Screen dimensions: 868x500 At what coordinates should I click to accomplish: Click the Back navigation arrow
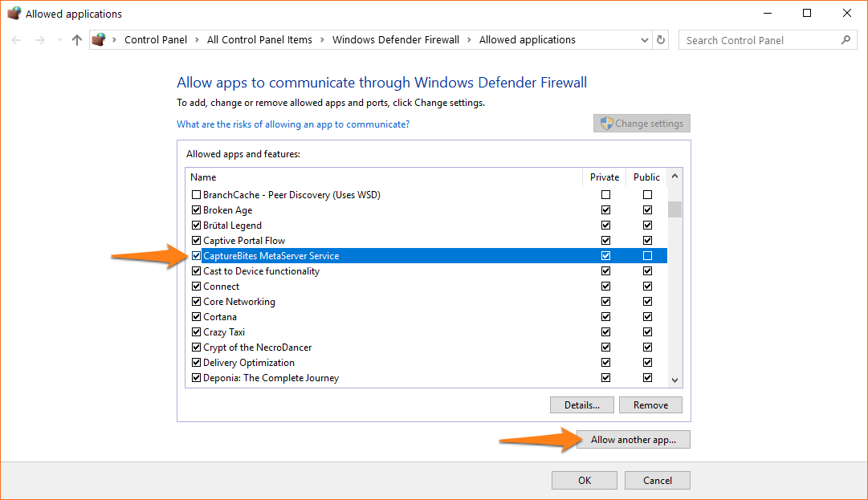(x=17, y=40)
